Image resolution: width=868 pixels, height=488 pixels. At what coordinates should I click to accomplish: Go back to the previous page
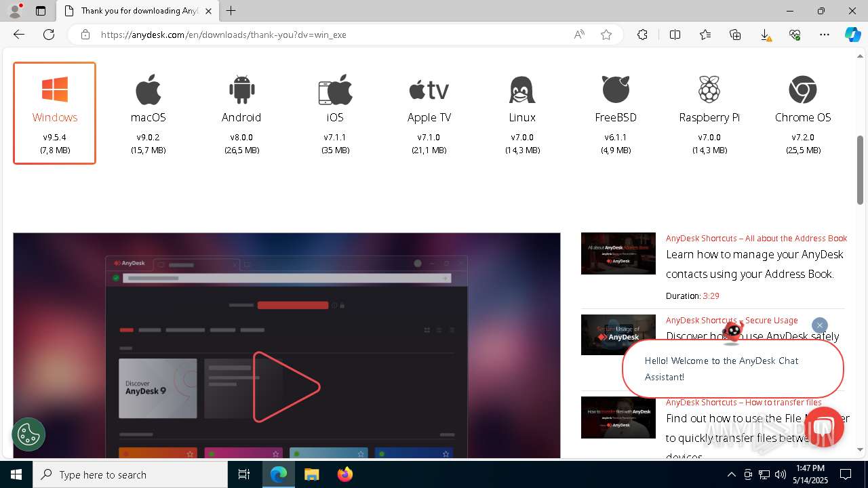[19, 35]
